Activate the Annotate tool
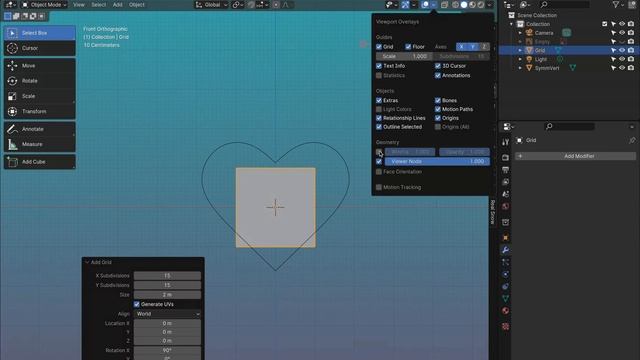Viewport: 640px width, 360px height. pos(40,129)
